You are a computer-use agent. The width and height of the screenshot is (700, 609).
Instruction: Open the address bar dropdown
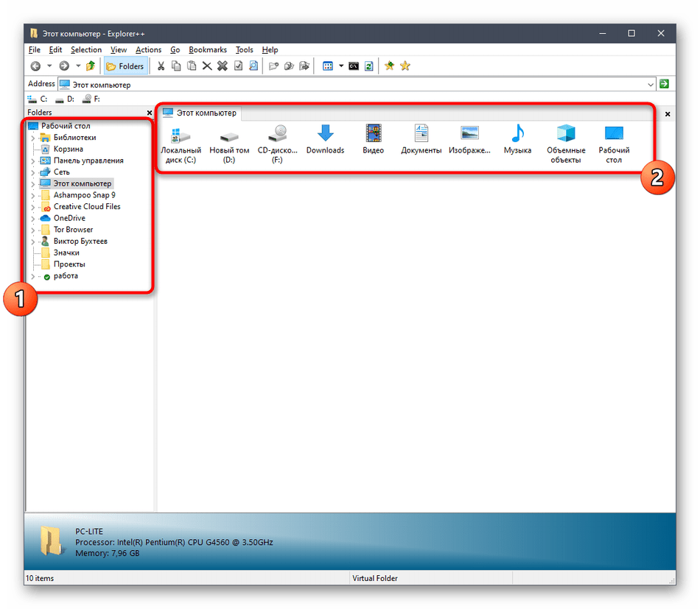(650, 85)
